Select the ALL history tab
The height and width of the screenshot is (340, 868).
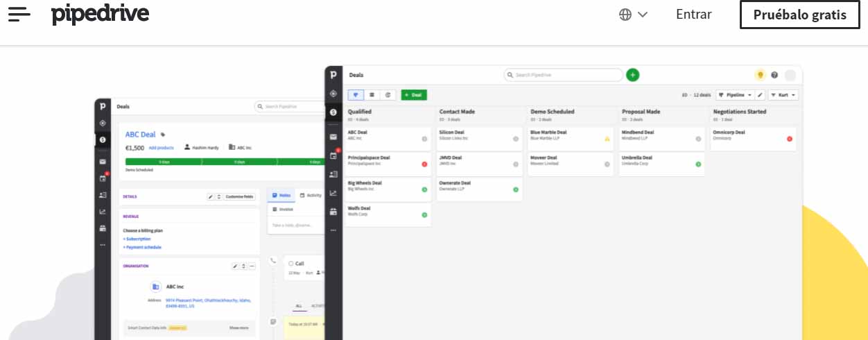[300, 306]
